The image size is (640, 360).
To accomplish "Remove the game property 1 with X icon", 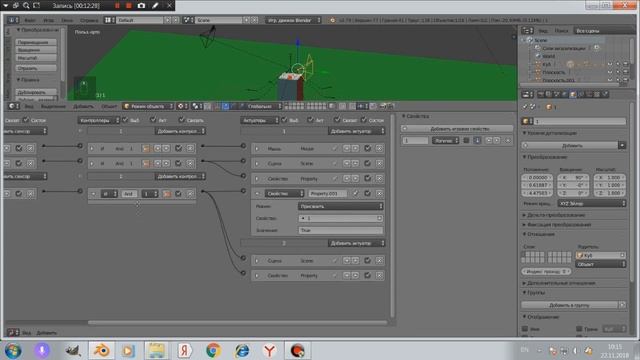I will (508, 140).
